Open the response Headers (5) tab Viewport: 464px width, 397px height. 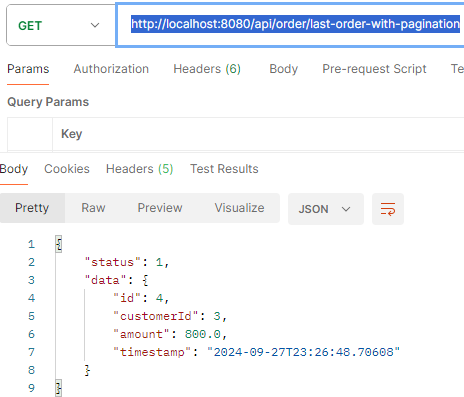[x=139, y=169]
